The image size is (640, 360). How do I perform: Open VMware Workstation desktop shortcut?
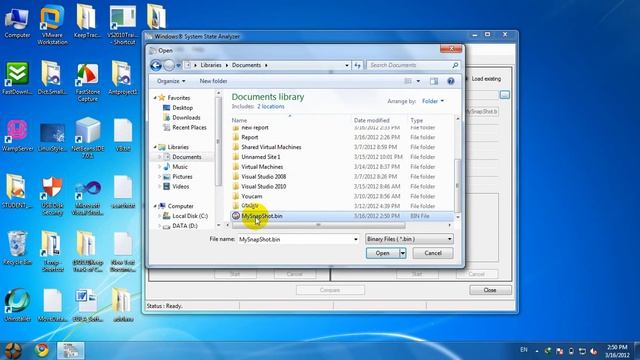(x=52, y=24)
